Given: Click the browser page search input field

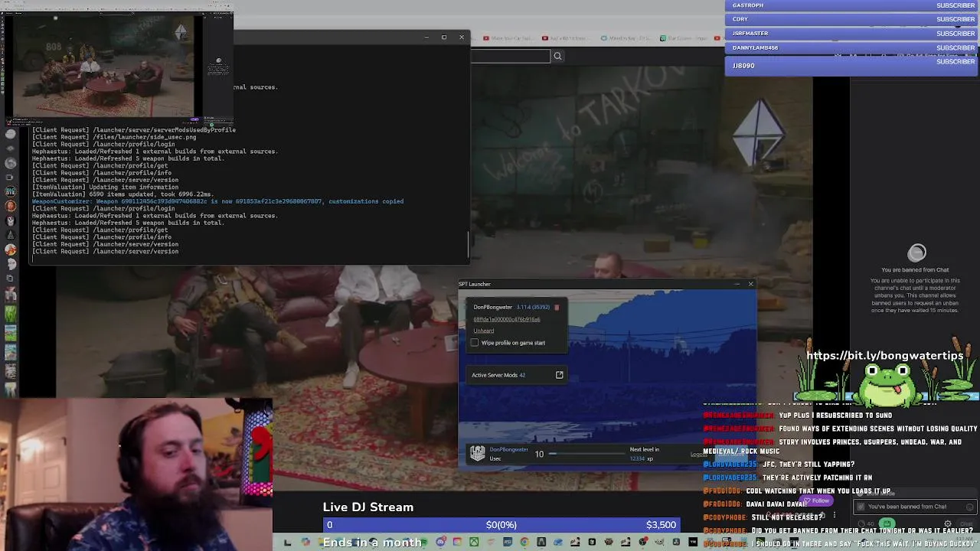Looking at the screenshot, I should 510,56.
